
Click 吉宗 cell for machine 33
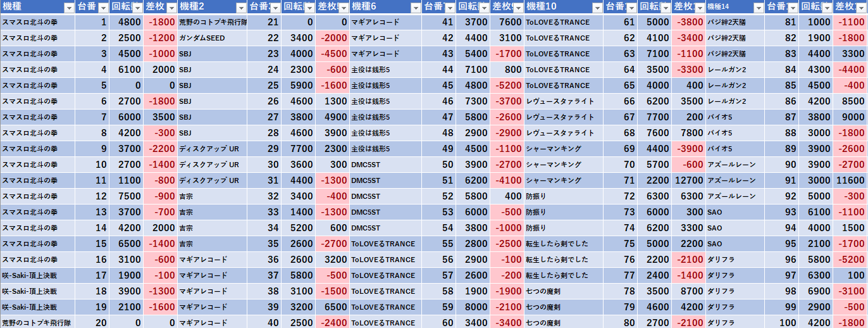[213, 212]
